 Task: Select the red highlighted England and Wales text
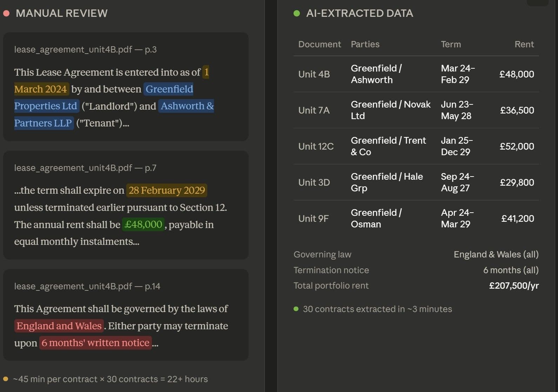(59, 326)
